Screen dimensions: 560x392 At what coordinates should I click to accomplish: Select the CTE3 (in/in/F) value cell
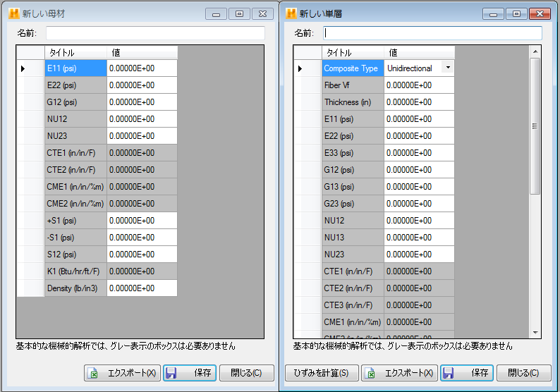(x=419, y=305)
